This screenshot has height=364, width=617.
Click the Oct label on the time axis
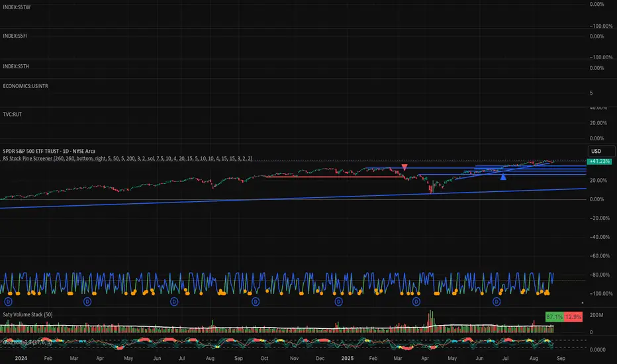tap(264, 359)
